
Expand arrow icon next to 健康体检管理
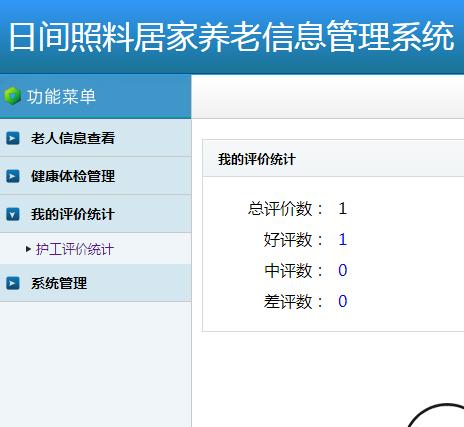[x=13, y=176]
